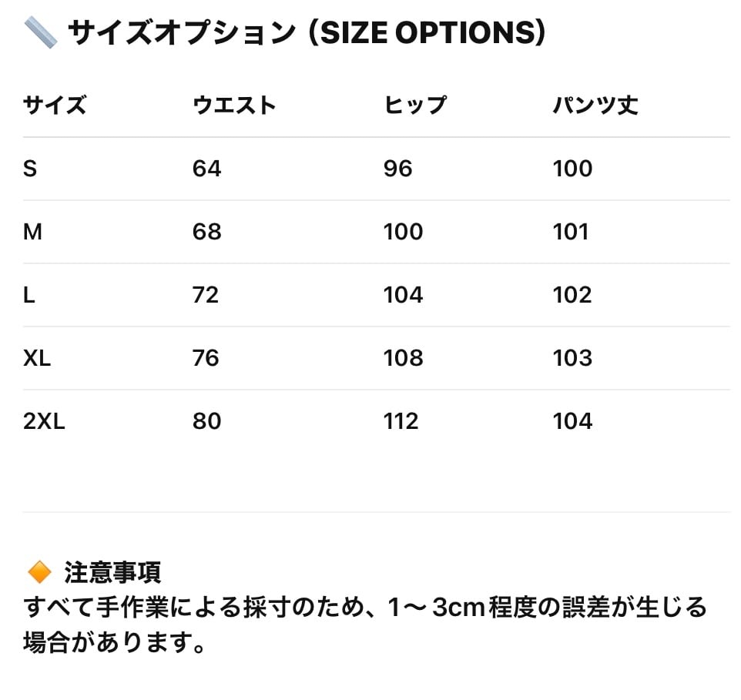Click the ruler icon beside the size heading
Viewport: 741px width, 700px height.
click(40, 33)
